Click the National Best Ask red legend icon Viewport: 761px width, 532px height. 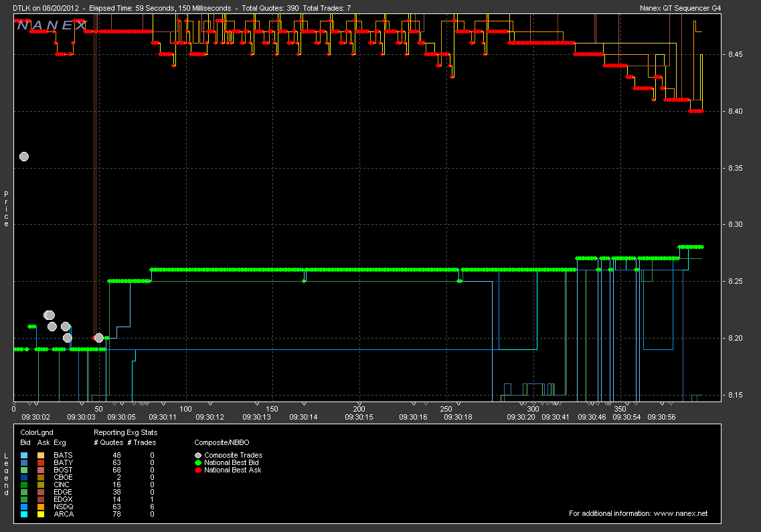[198, 470]
